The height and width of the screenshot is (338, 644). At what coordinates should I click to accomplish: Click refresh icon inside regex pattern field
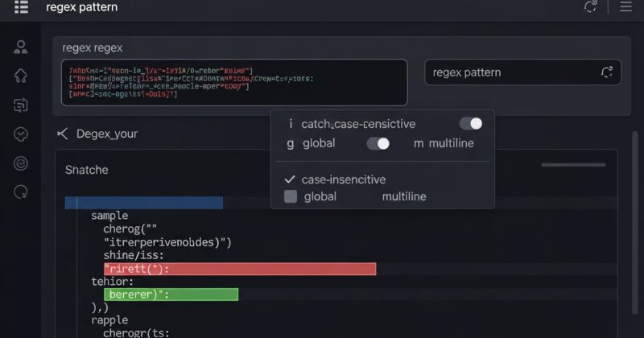tap(607, 72)
